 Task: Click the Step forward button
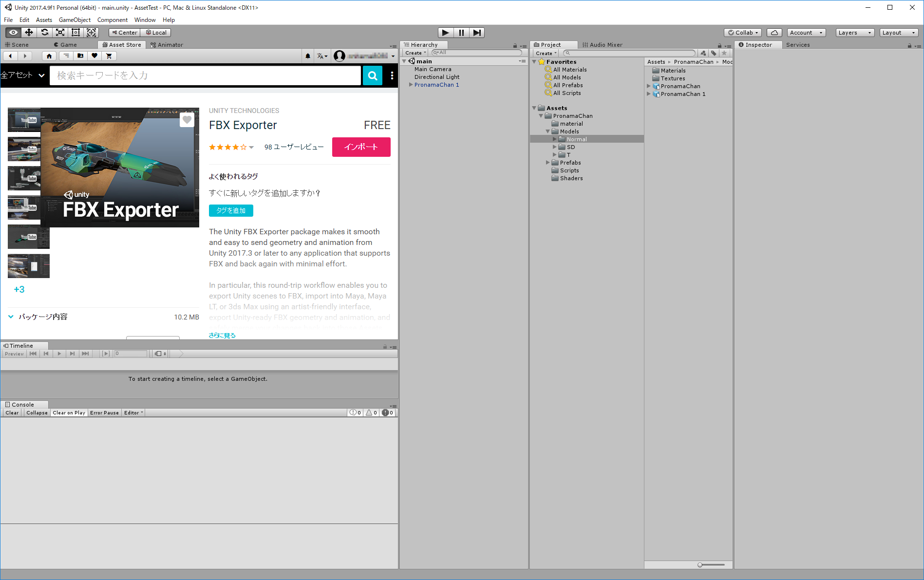click(x=477, y=33)
